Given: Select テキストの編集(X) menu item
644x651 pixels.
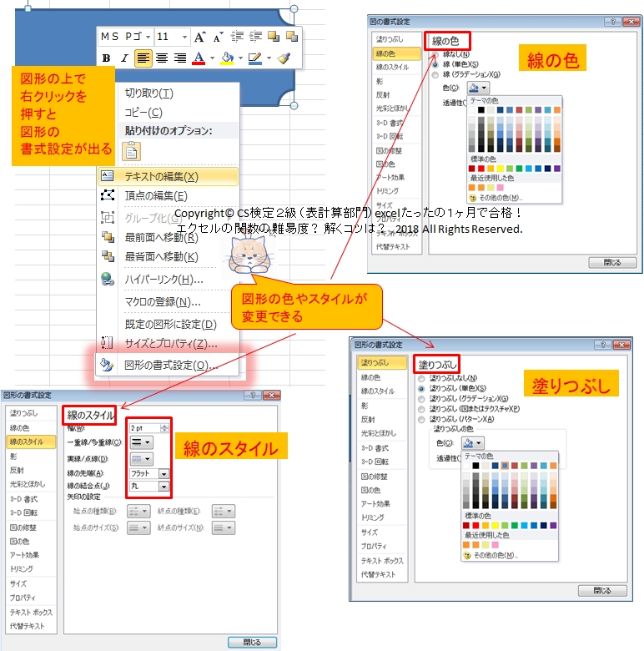Looking at the screenshot, I should click(x=168, y=176).
